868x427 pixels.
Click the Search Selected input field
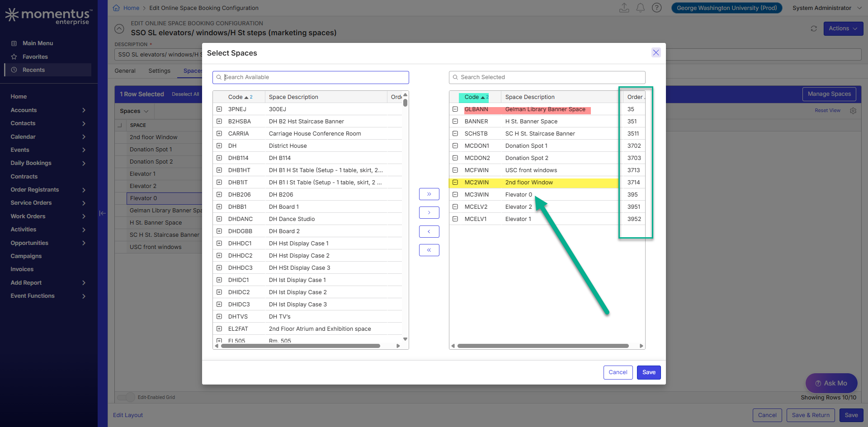[547, 77]
